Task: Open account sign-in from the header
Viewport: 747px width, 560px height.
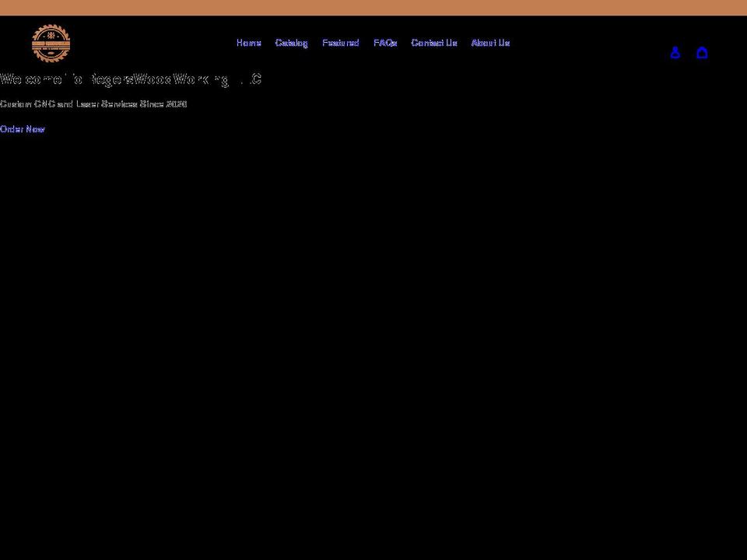Action: (x=675, y=52)
